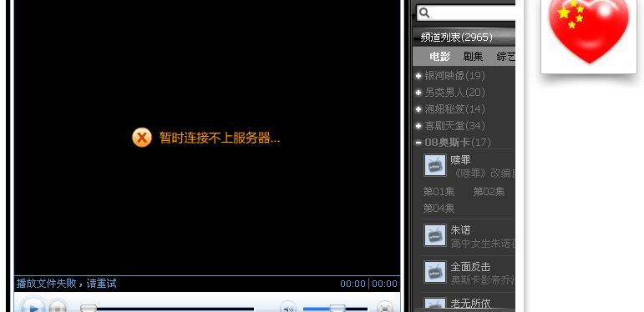Select the 老无所依 movie title

470,304
